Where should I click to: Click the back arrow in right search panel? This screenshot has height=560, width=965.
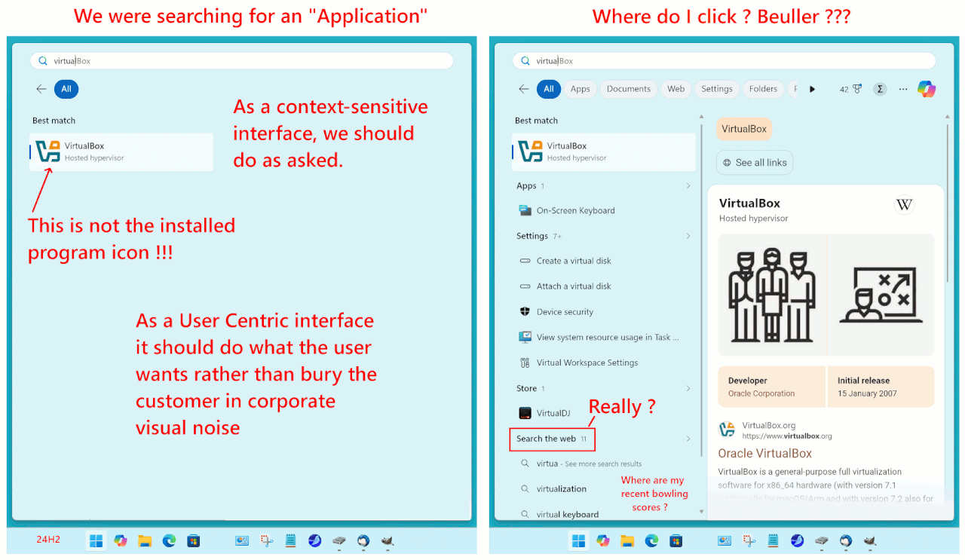coord(524,89)
